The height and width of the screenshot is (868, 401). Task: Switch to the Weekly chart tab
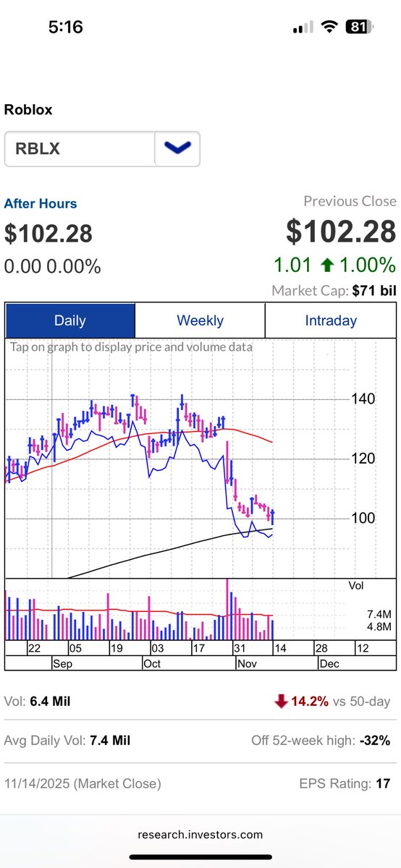(x=200, y=320)
